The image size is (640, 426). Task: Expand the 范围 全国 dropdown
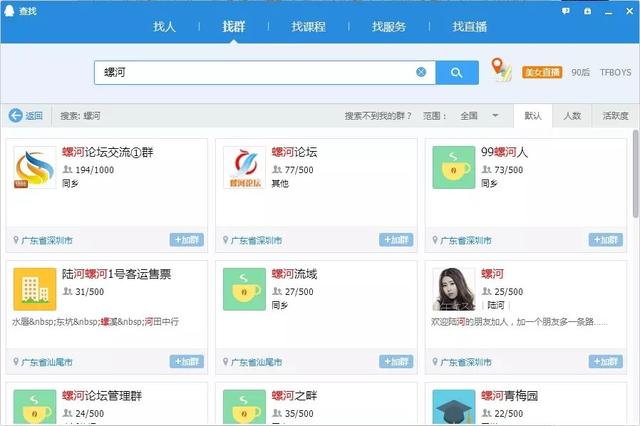pyautogui.click(x=480, y=116)
